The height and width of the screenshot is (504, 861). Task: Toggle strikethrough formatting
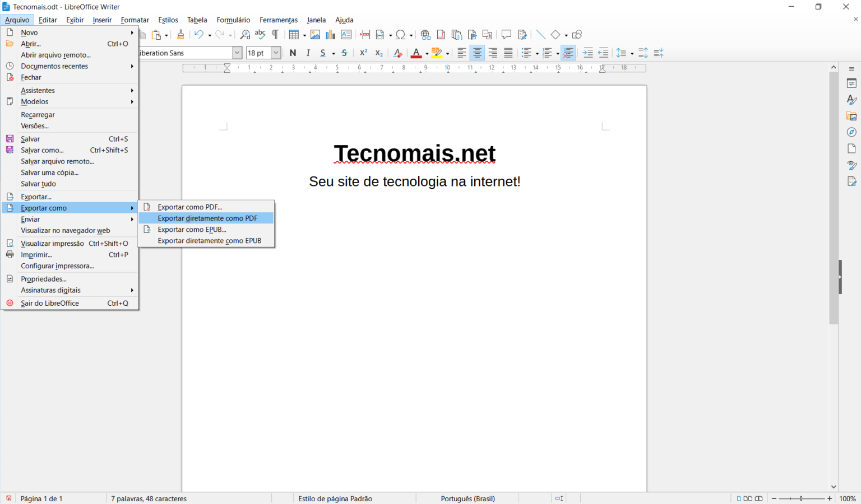pos(344,53)
